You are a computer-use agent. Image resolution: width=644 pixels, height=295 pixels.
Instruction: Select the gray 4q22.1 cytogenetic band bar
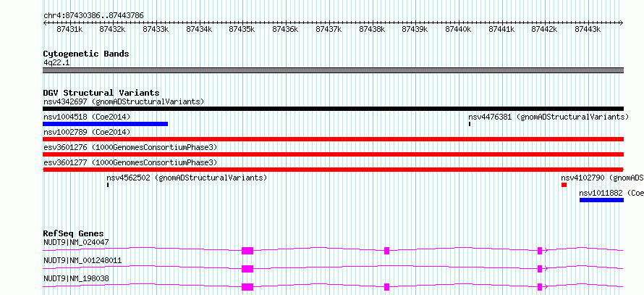click(333, 70)
